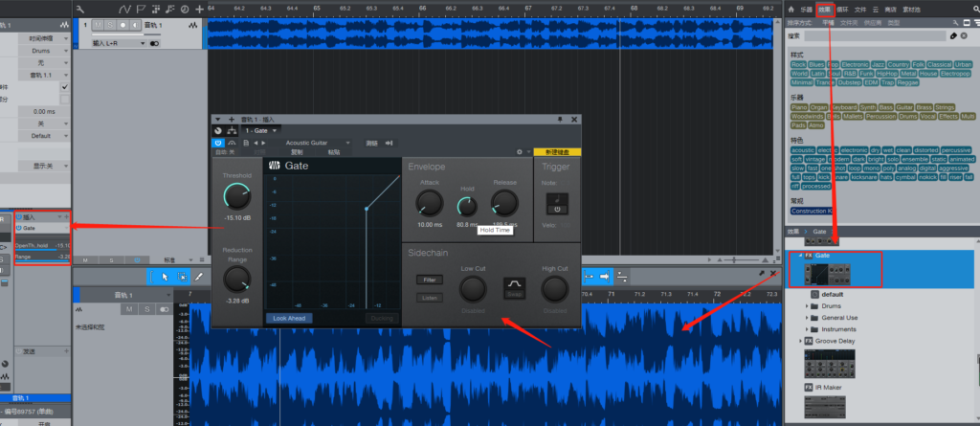
Task: Switch to 效果 browser tab
Action: (825, 10)
